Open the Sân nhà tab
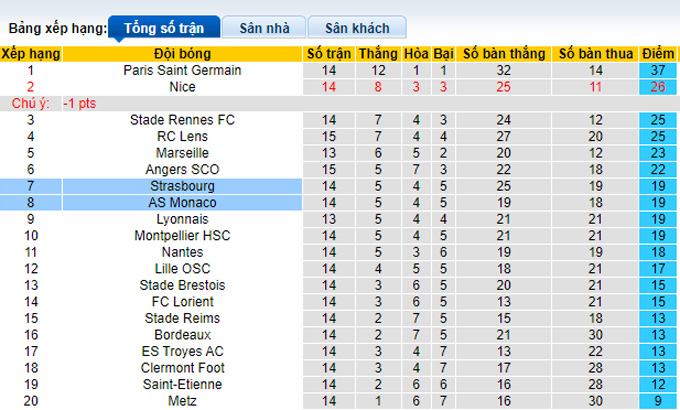 coord(264,28)
